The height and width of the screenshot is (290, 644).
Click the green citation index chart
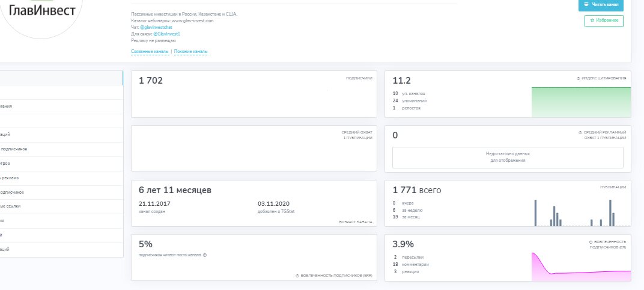pos(581,102)
